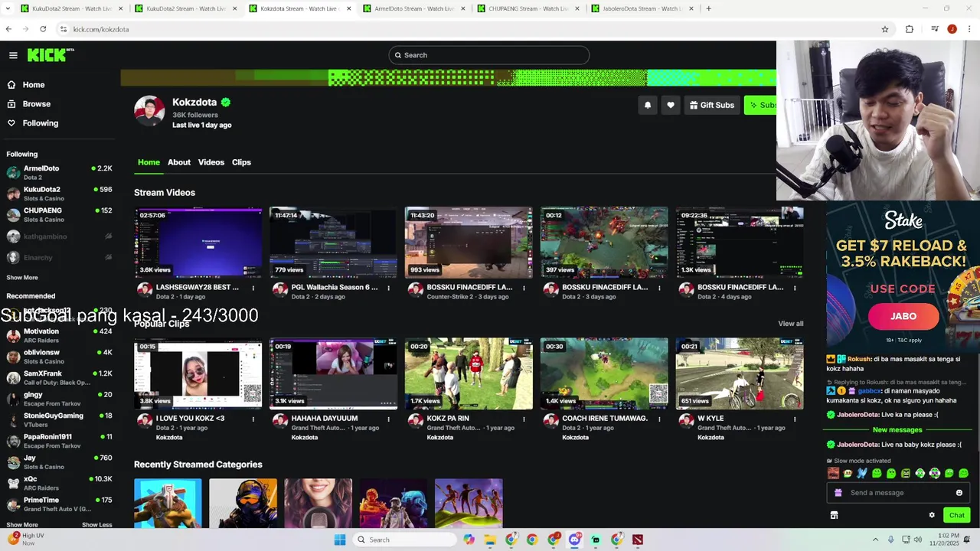
Task: Open a new browser tab
Action: point(708,8)
